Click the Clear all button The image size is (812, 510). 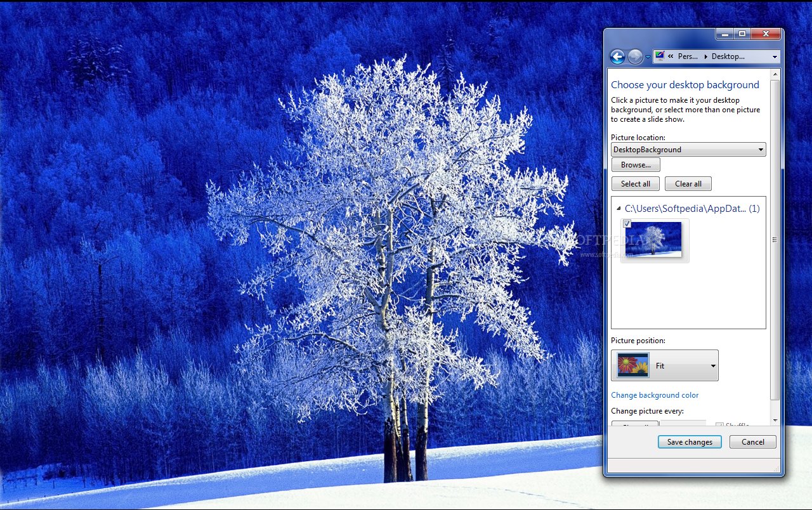688,184
